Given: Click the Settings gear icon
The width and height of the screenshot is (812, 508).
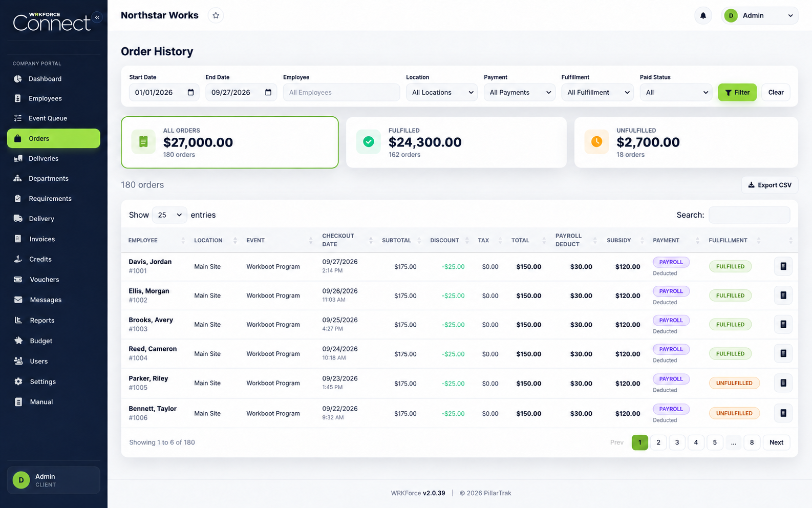Looking at the screenshot, I should point(18,382).
